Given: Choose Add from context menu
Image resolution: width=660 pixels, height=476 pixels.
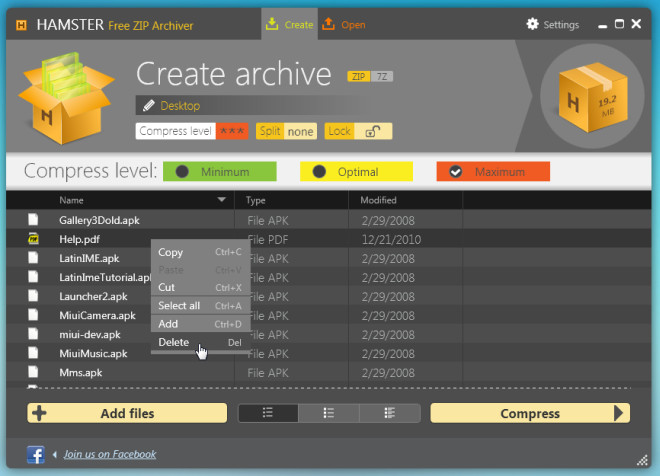Looking at the screenshot, I should click(x=200, y=324).
